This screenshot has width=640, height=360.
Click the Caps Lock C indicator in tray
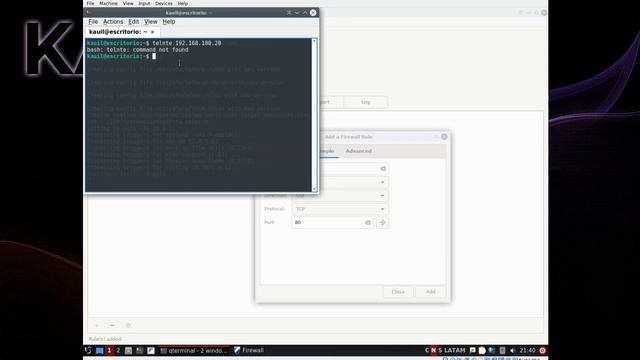point(427,350)
